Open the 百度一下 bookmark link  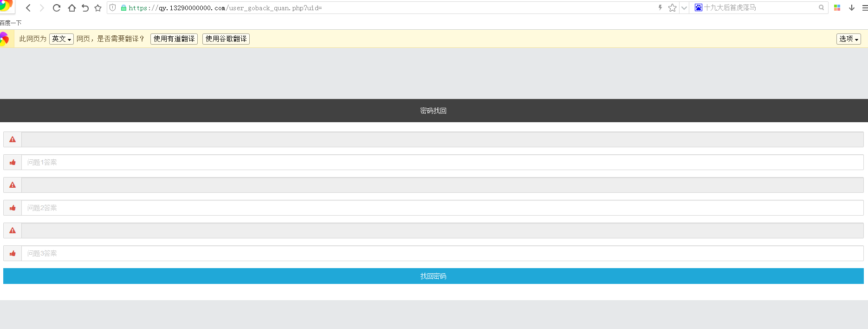(x=11, y=23)
